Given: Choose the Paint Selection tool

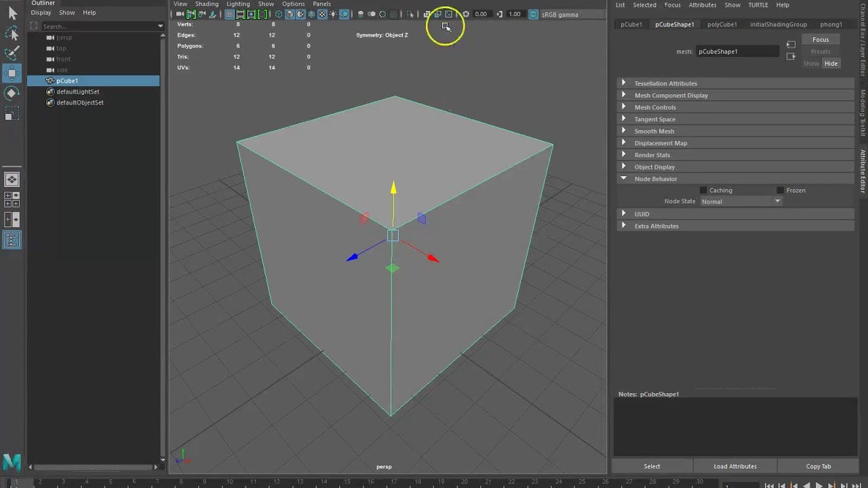Looking at the screenshot, I should 12,54.
